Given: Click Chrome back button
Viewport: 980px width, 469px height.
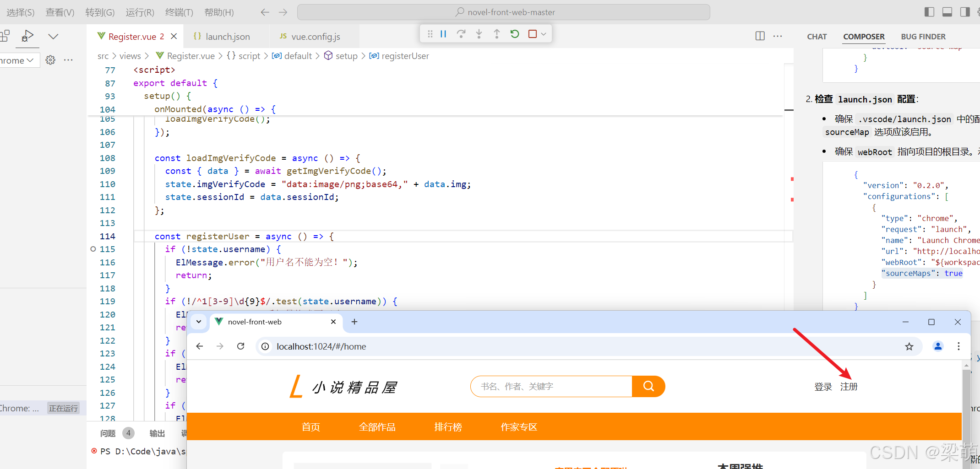Looking at the screenshot, I should (199, 346).
